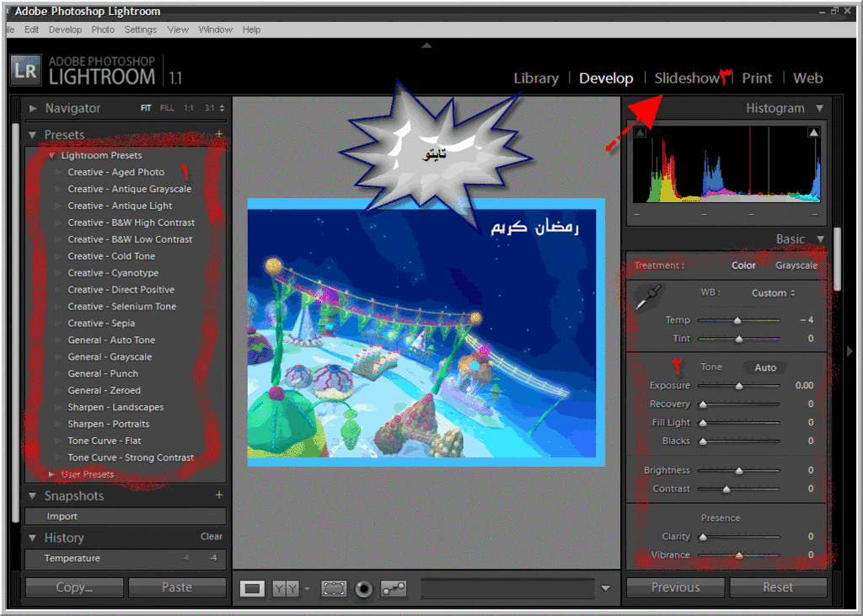The width and height of the screenshot is (863, 616).
Task: Click the Reset button
Action: coord(778,587)
